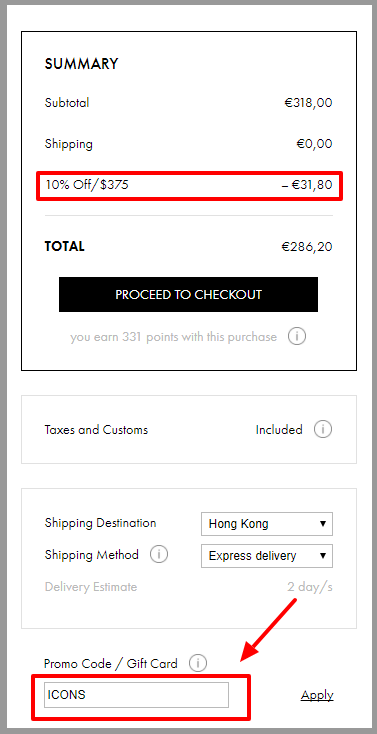This screenshot has height=734, width=377.
Task: Click the 2 day/s delivery estimate
Action: [310, 587]
